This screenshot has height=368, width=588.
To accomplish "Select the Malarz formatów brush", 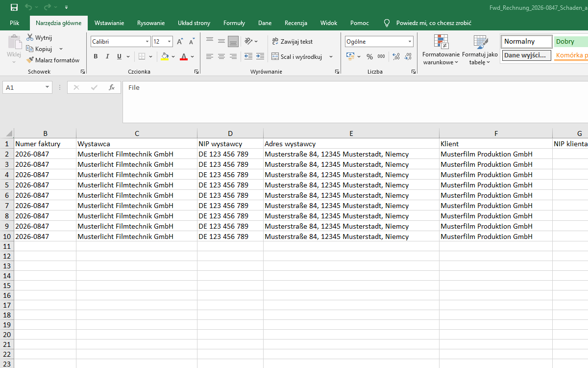I will coord(53,60).
